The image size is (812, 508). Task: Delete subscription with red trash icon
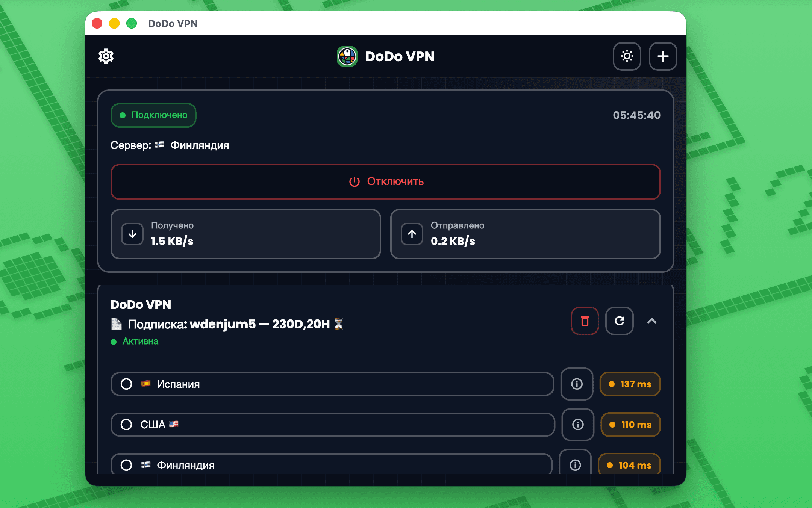[585, 321]
